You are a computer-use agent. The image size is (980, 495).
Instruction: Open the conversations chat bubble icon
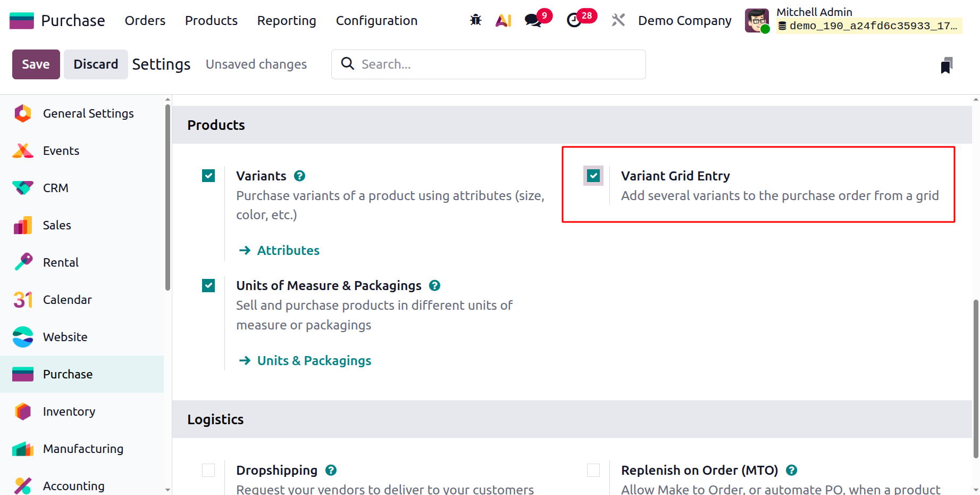tap(532, 20)
